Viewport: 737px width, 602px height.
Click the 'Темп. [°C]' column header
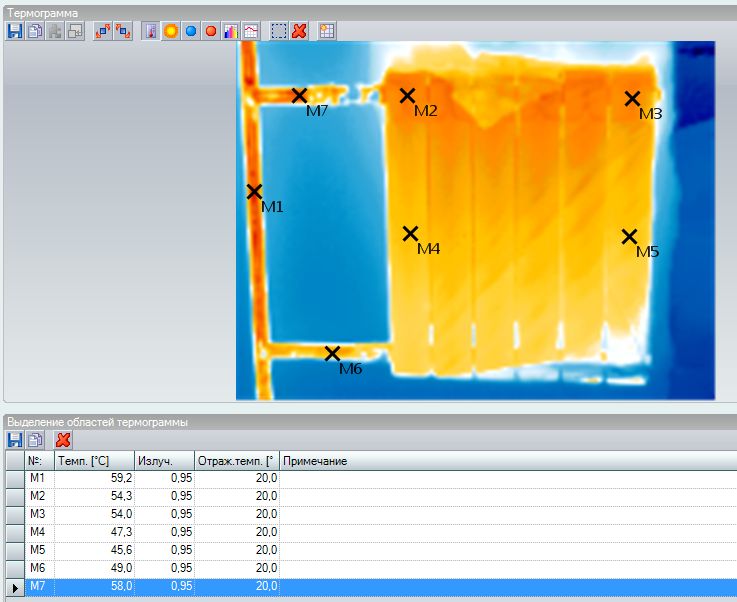(x=93, y=461)
